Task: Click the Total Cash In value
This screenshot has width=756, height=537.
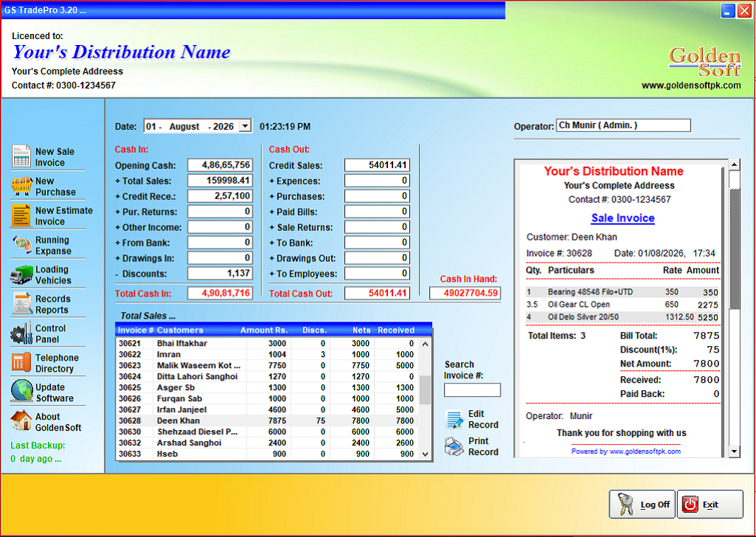Action: tap(220, 293)
